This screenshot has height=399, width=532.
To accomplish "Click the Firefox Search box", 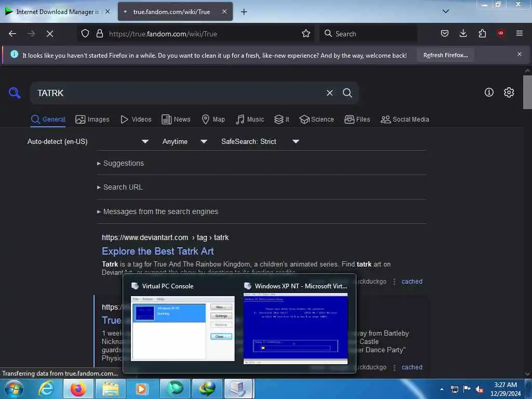I will (x=368, y=34).
